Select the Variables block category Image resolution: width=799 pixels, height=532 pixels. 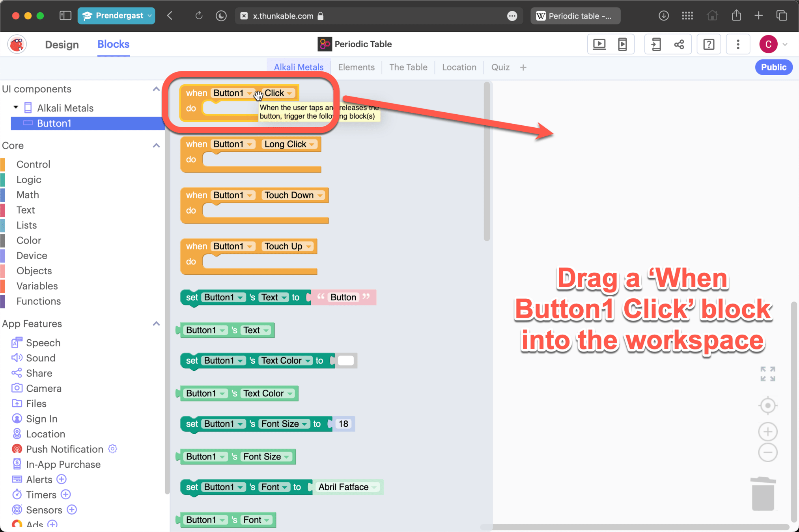(37, 286)
